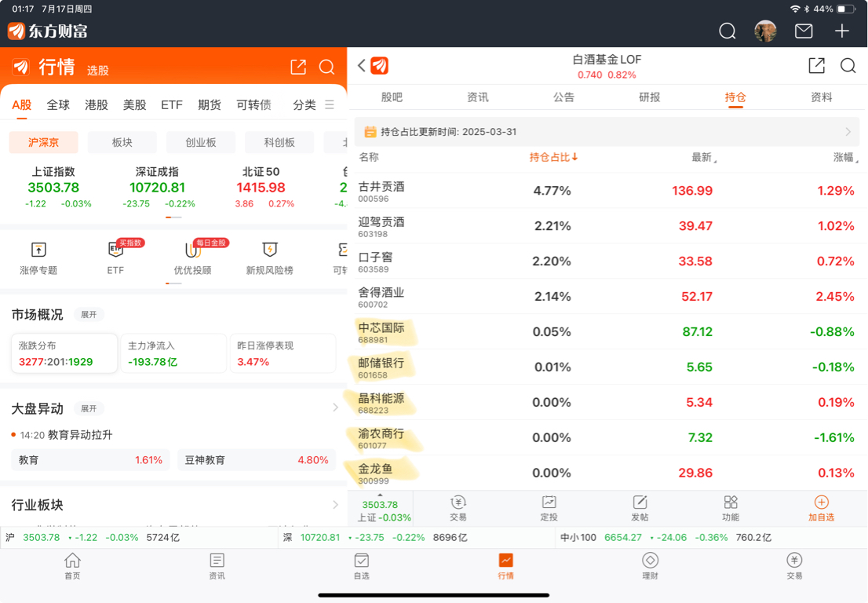This screenshot has width=868, height=603.
Task: Tap the 定投 icon in fund toolbar
Action: tap(549, 508)
